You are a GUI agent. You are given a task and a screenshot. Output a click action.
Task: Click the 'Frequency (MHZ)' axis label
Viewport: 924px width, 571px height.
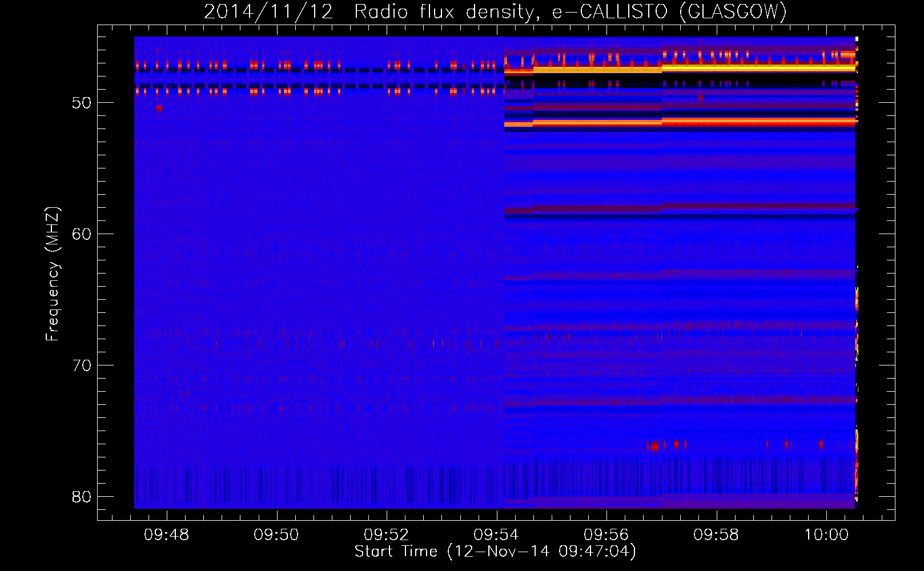53,274
